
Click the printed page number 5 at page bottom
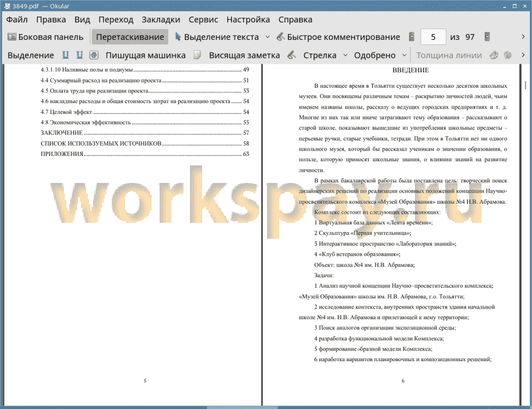pos(145,381)
